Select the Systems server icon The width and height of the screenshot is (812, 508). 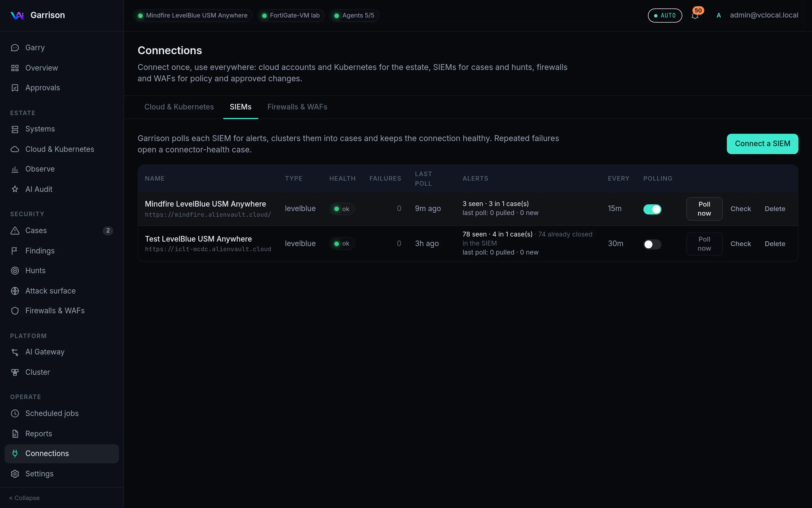[x=15, y=129]
